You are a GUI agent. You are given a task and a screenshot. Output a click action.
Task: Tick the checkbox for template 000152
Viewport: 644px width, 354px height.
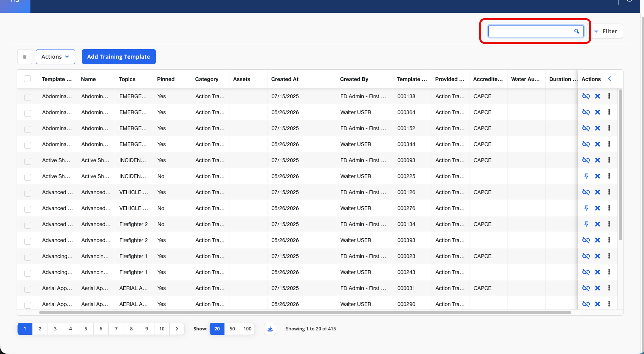[x=28, y=129]
